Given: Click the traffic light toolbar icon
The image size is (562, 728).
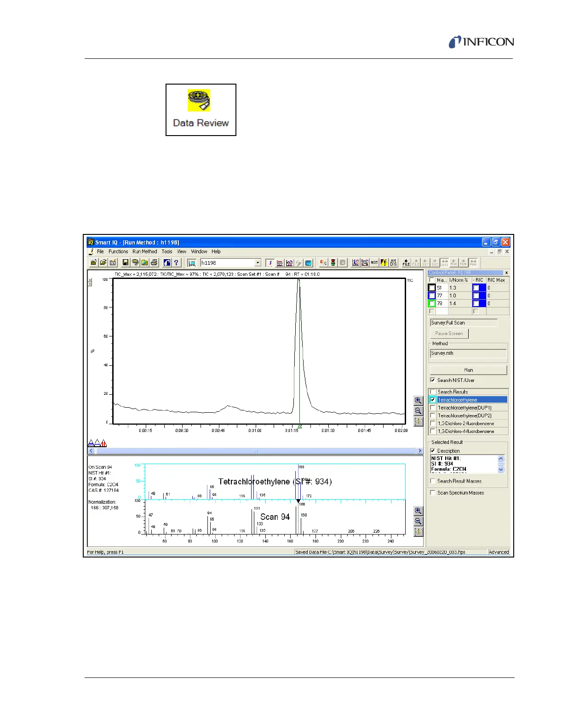Looking at the screenshot, I should (333, 262).
